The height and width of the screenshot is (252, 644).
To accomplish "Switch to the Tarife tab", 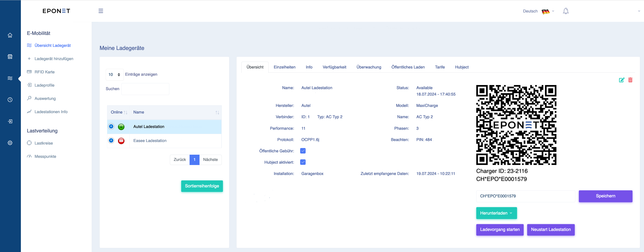I will (x=440, y=67).
